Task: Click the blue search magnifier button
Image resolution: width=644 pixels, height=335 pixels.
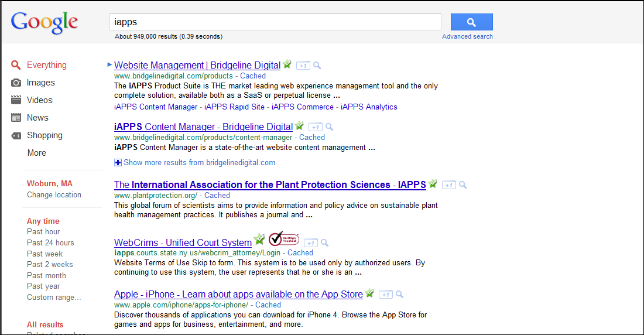Action: tap(471, 22)
